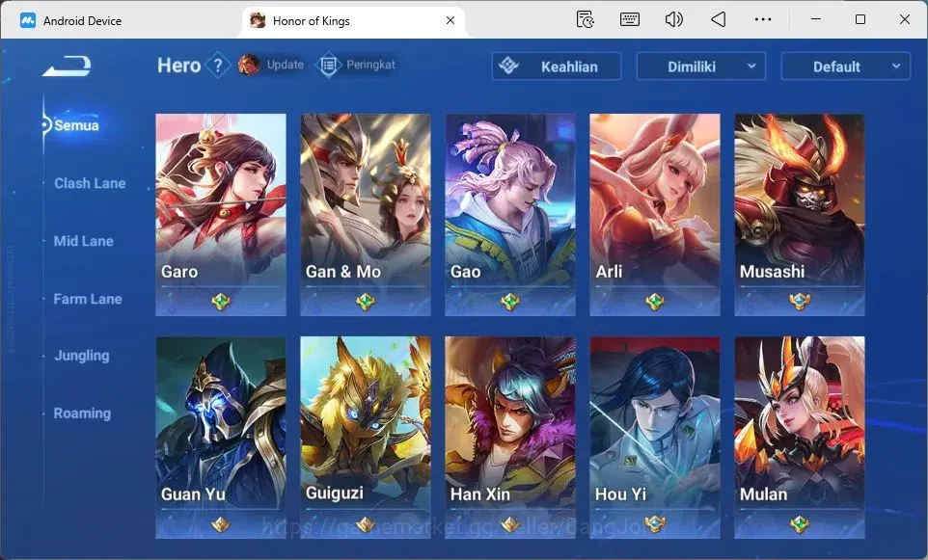Click the Update hero avatar icon
Screen dimensions: 928x560
tap(249, 65)
